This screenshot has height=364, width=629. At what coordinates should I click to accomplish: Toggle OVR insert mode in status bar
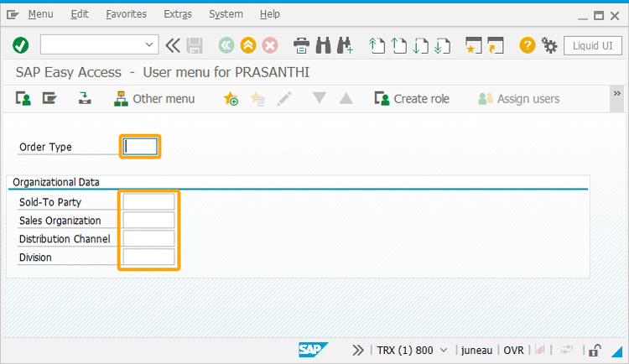(x=513, y=351)
